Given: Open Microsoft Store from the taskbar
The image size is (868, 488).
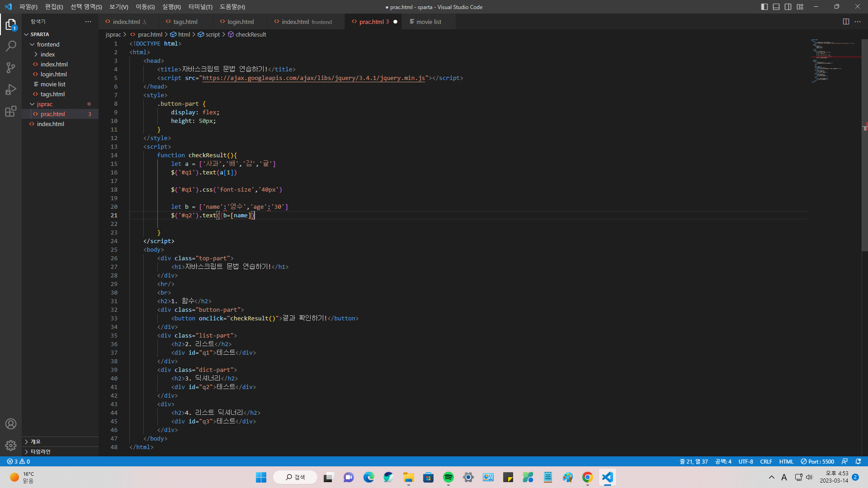Looking at the screenshot, I should click(429, 477).
